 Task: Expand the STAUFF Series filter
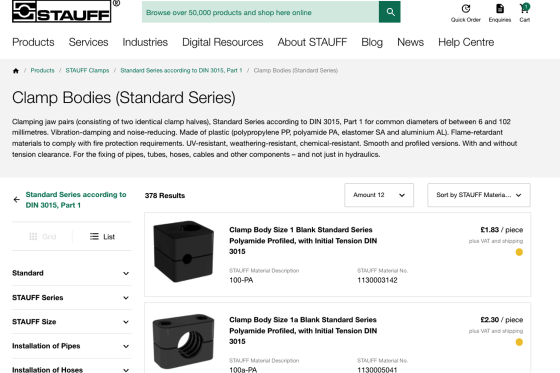71,298
